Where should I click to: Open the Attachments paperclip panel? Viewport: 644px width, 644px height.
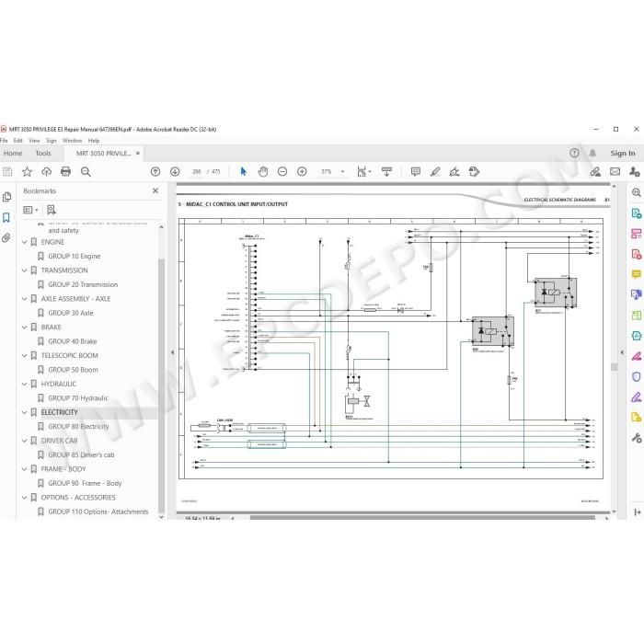6,237
